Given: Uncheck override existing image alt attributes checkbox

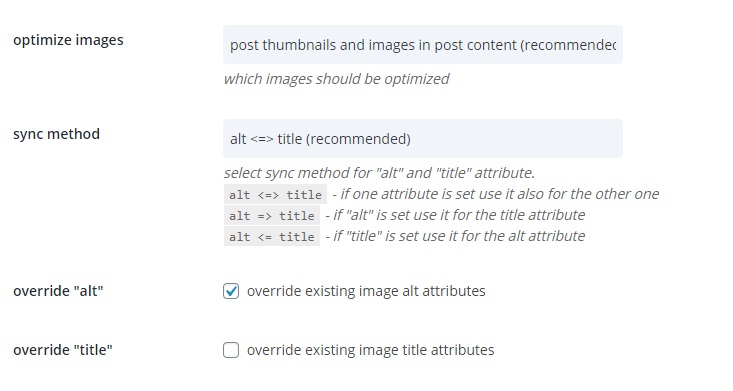Looking at the screenshot, I should pyautogui.click(x=231, y=291).
